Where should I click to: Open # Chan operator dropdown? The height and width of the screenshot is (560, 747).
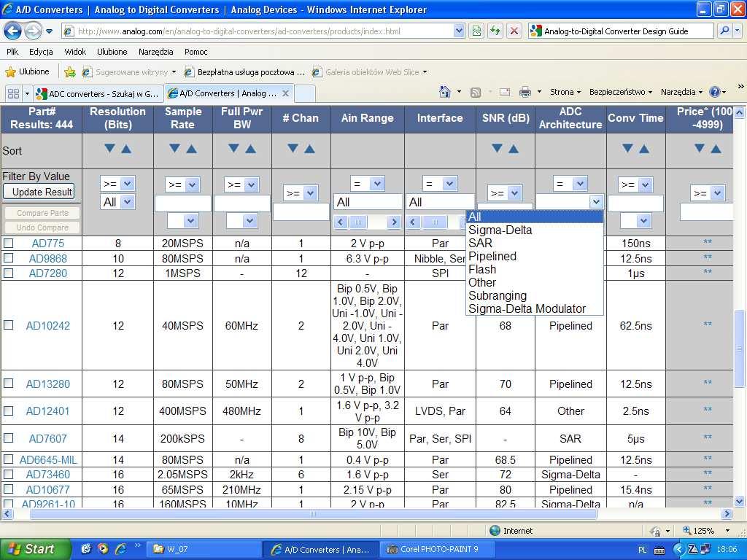tap(300, 192)
